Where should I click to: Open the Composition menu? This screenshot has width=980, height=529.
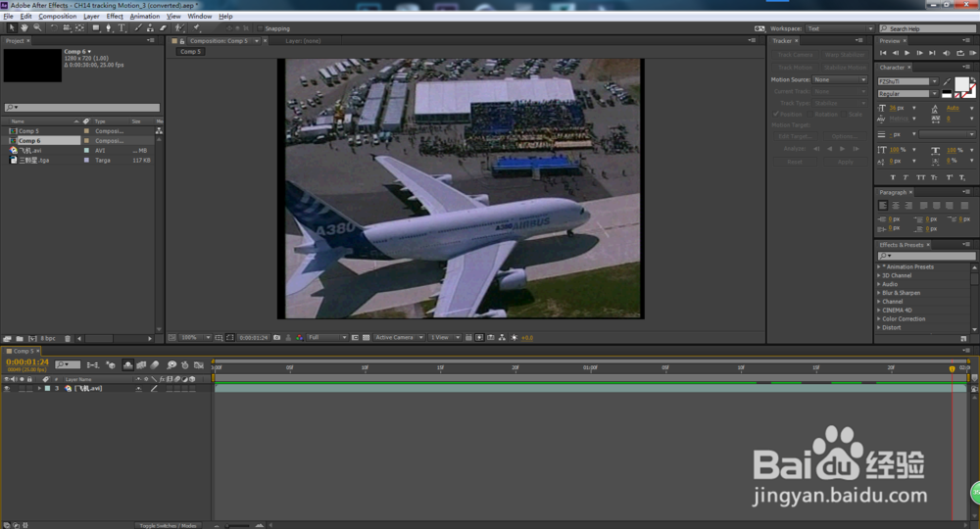[58, 17]
